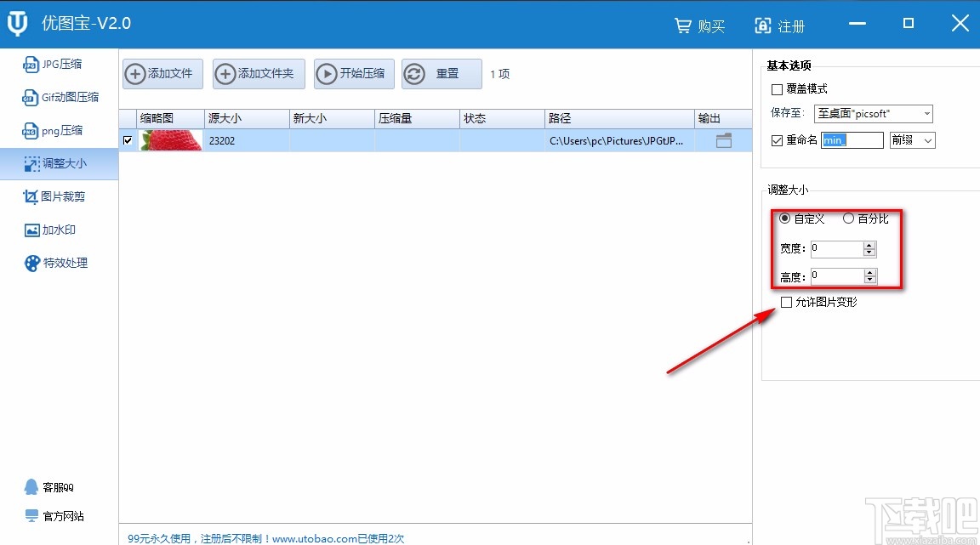Enable the 覆盖模式 overwrite checkbox
The width and height of the screenshot is (980, 545).
[x=777, y=88]
